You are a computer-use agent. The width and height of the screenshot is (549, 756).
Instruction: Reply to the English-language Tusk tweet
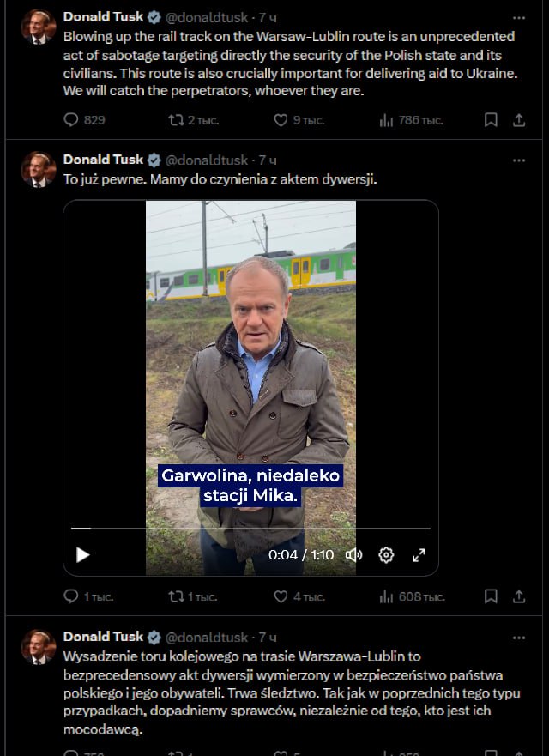click(x=70, y=120)
